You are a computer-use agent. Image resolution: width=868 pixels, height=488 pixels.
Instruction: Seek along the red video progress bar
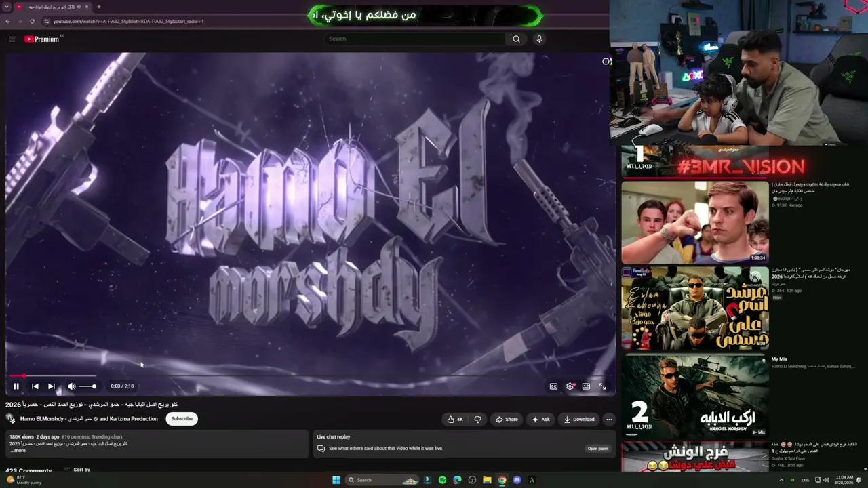311,375
